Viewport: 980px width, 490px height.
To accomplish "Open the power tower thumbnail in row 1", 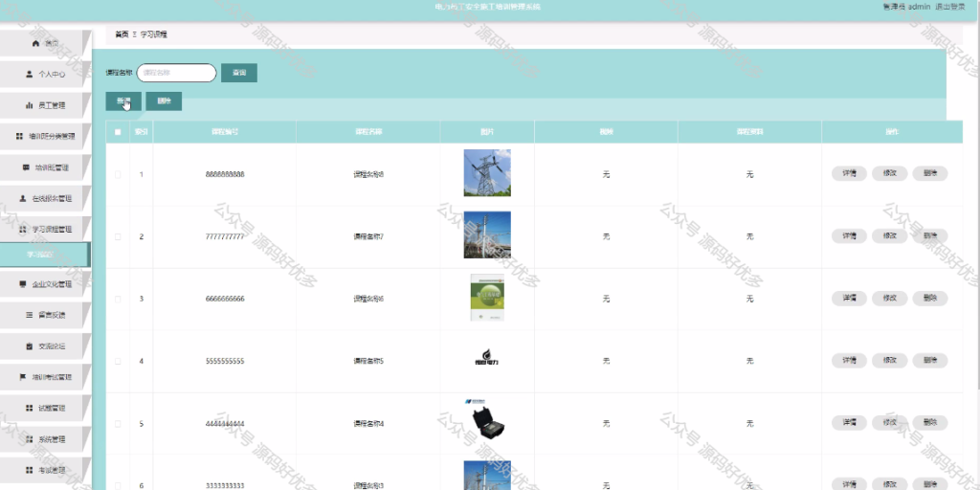I will point(487,172).
